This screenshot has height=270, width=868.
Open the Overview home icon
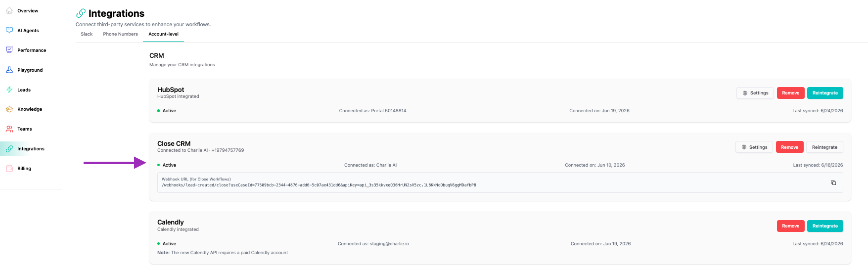point(9,10)
